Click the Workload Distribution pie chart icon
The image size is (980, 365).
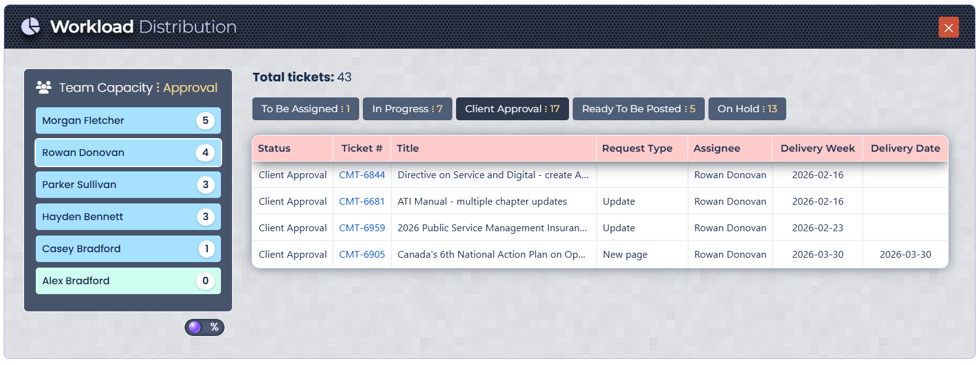tap(30, 27)
